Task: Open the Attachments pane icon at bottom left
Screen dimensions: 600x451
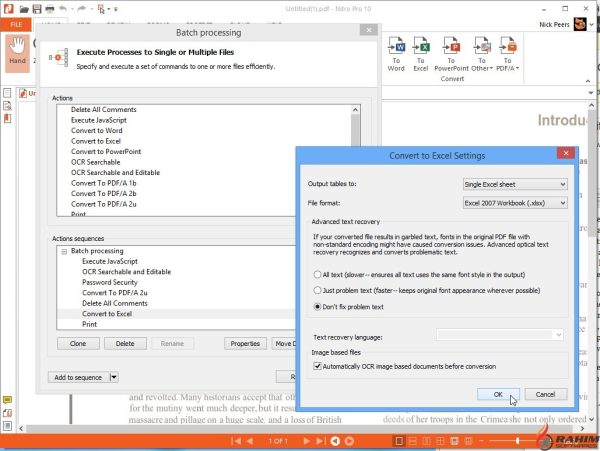Action: pos(7,413)
